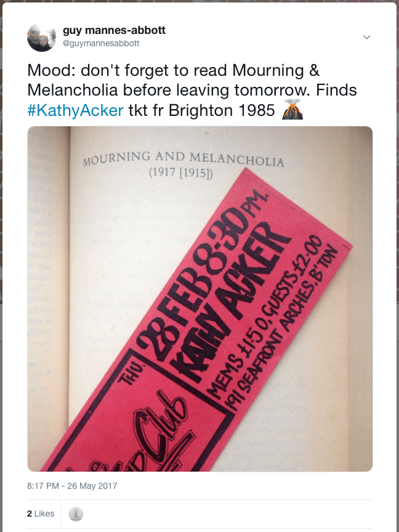
Task: Click the word 'Brighton 1985' in the tweet
Action: [x=222, y=110]
